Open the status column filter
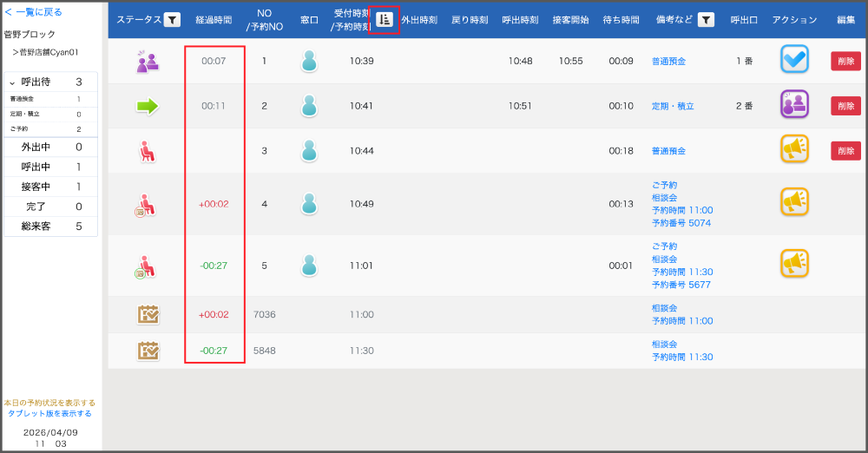Image resolution: width=868 pixels, height=453 pixels. 173,20
